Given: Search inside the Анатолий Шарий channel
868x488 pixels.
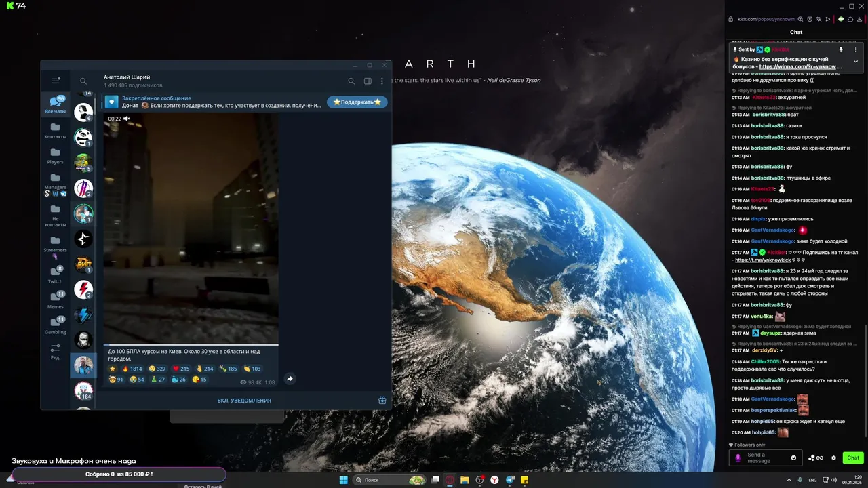Looking at the screenshot, I should [351, 81].
